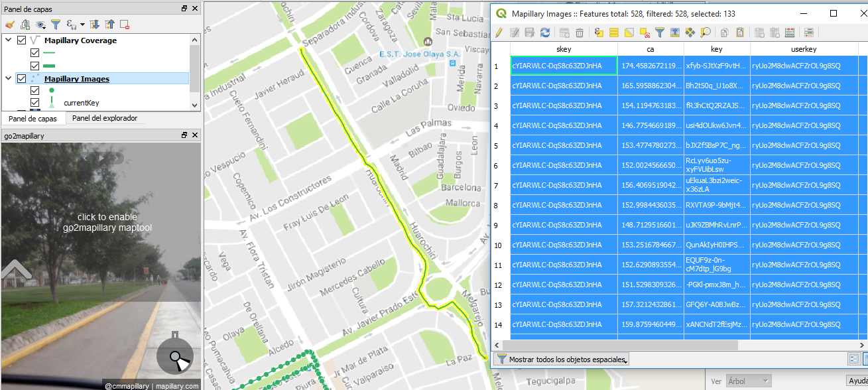Open the manage map themes dropdown
Screen dimensions: 868x390
(40, 25)
